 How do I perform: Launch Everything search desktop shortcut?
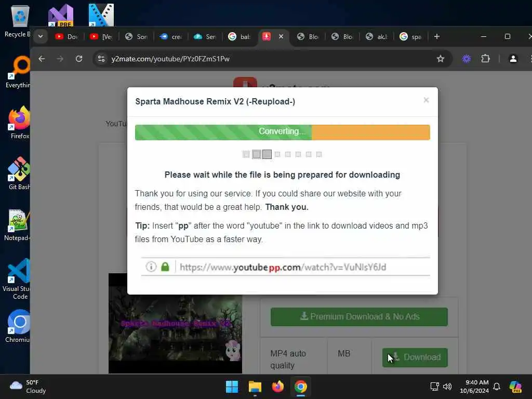[20, 72]
